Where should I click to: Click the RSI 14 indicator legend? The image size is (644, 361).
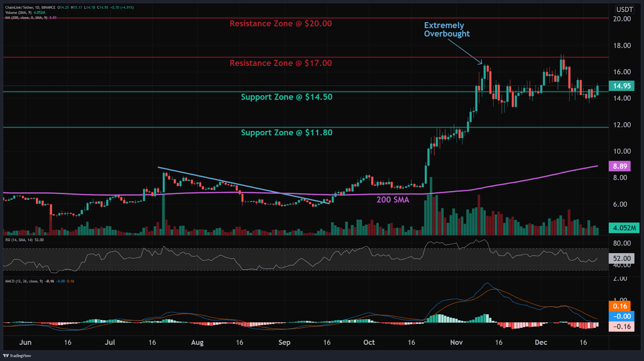point(24,240)
